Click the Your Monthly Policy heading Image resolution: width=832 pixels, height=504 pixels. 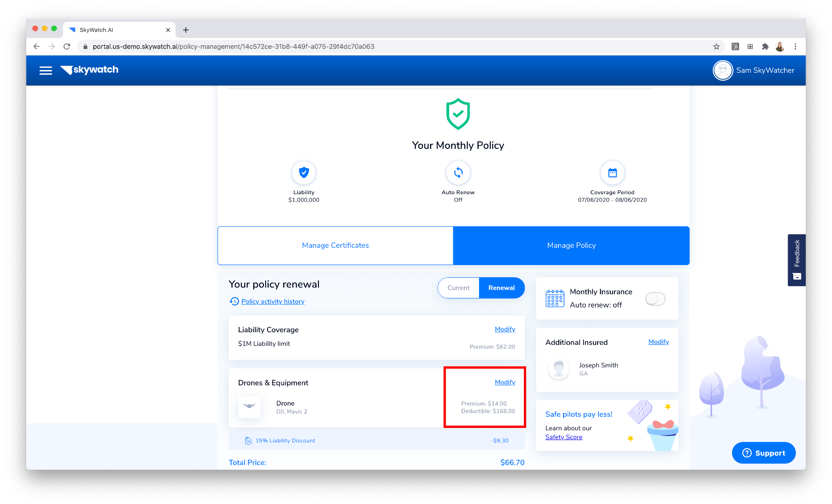458,146
